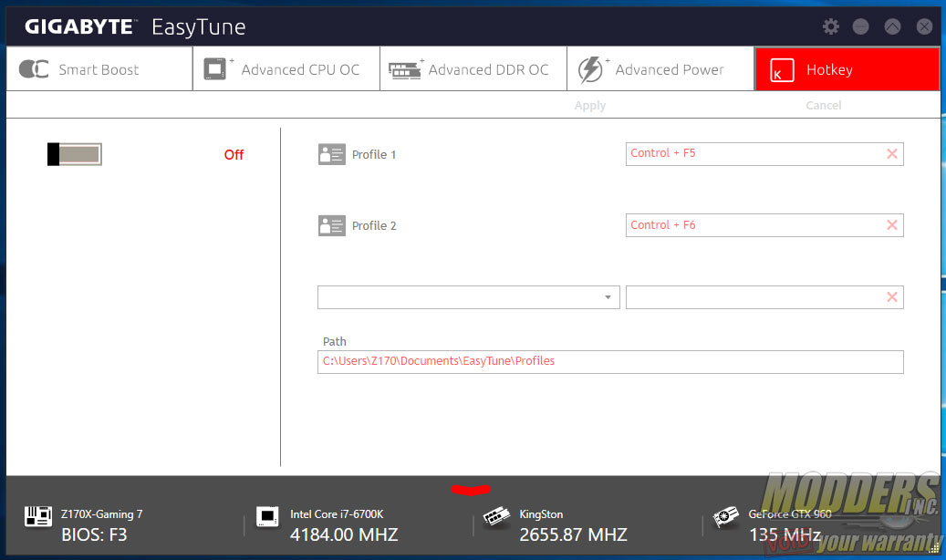The height and width of the screenshot is (560, 946).
Task: Click the 2655.87 MHZ memory frequency
Action: point(573,534)
